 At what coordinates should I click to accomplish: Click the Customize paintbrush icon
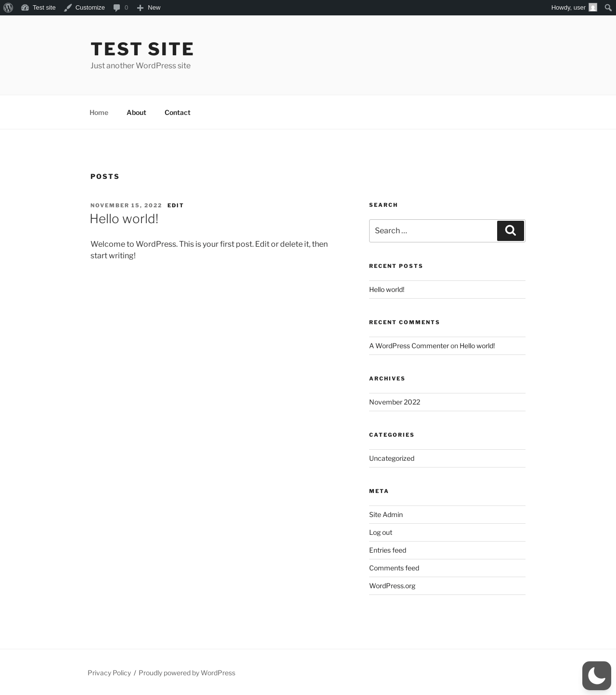(68, 8)
